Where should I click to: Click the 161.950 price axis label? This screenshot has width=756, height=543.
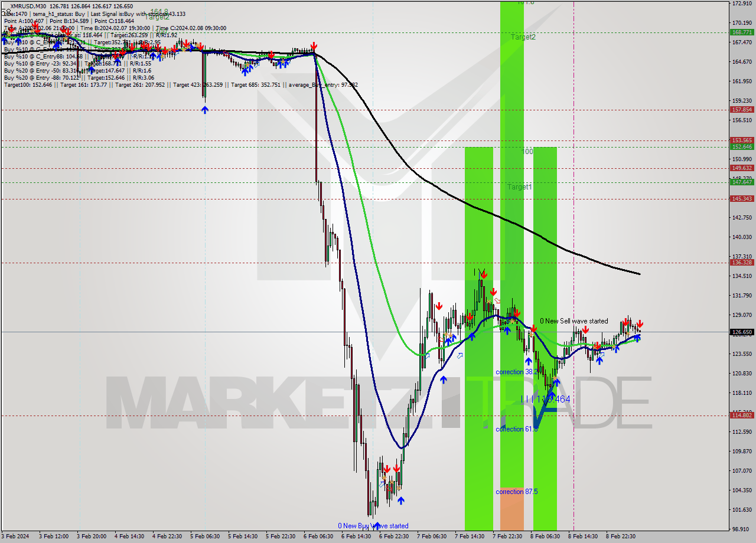[742, 81]
